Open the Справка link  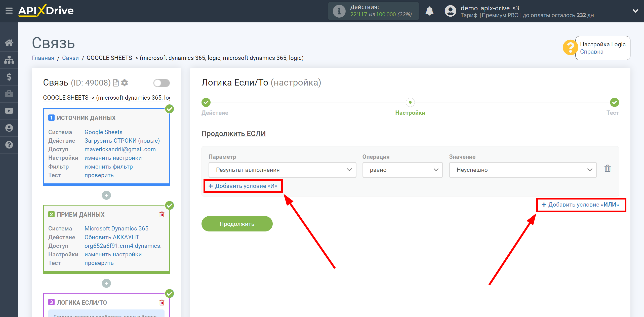click(x=591, y=52)
